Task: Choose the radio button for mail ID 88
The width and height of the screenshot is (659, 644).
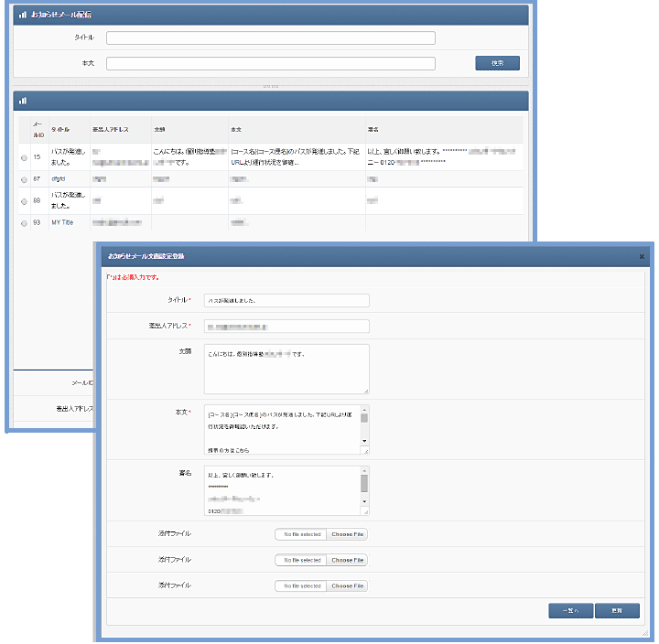Action: [24, 200]
